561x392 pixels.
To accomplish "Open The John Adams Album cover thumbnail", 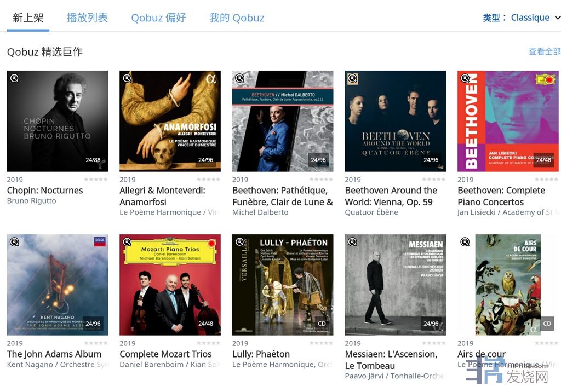I will 58,285.
